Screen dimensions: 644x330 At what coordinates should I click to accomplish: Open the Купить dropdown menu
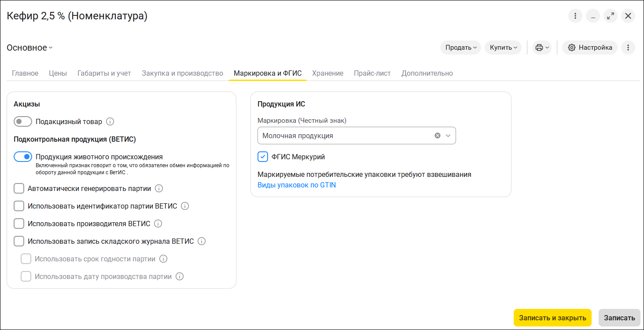pos(503,48)
